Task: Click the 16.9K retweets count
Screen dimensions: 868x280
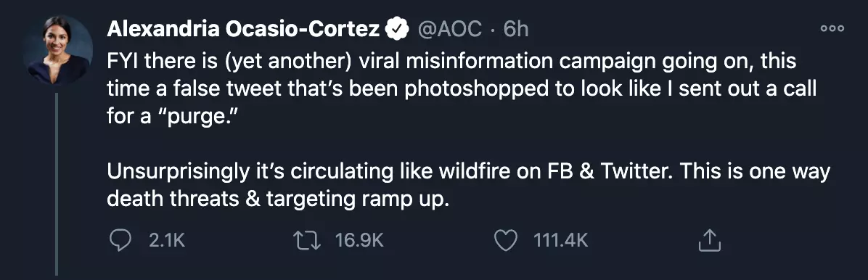Action: click(x=359, y=240)
